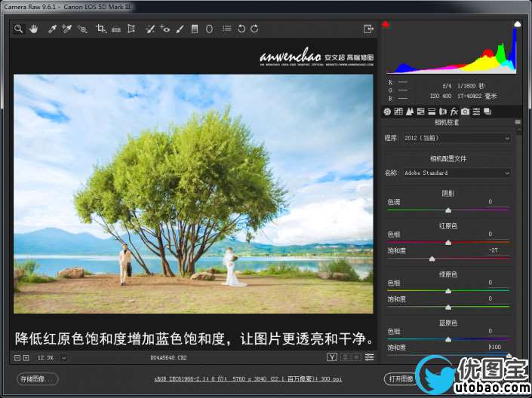
Task: Open the Detail panel tab
Action: click(410, 112)
